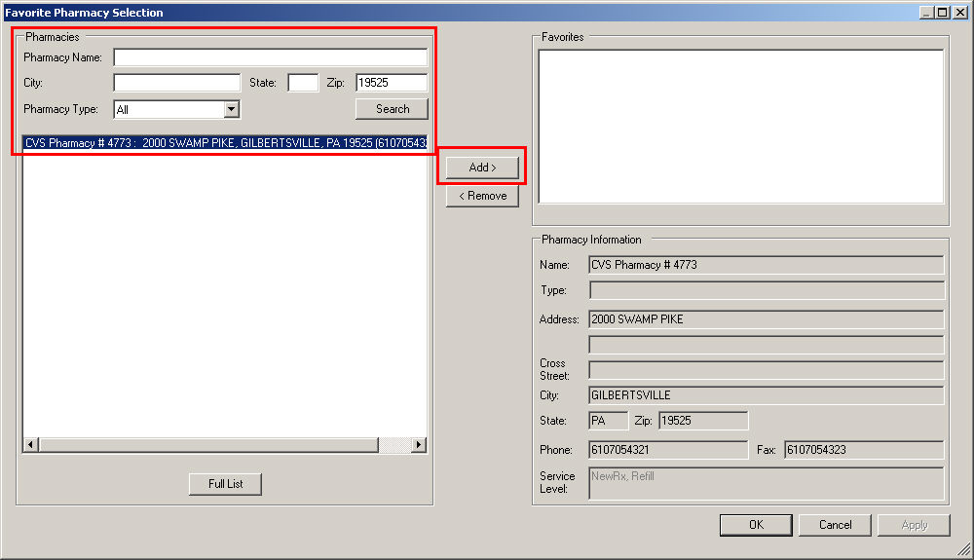Screen dimensions: 974x560
Task: Close the Favorite Pharmacy Selection window
Action: 960,13
